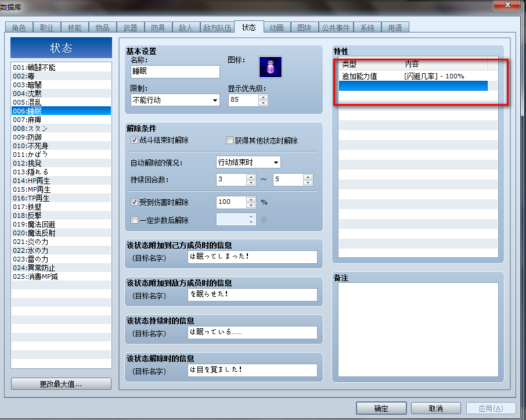The height and width of the screenshot is (420, 526).
Task: Switch to the 武器 tab
Action: tap(130, 27)
